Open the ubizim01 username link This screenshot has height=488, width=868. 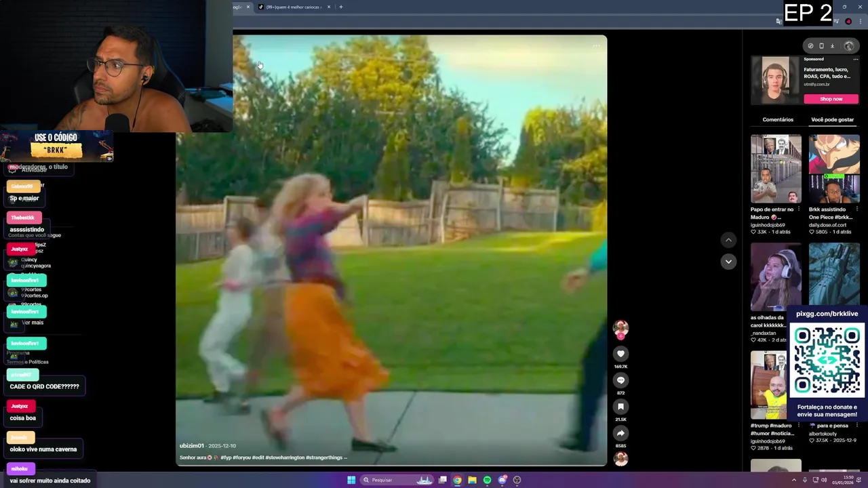(x=191, y=446)
